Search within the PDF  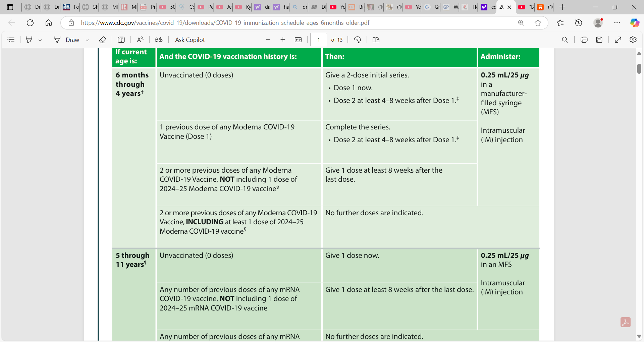565,40
